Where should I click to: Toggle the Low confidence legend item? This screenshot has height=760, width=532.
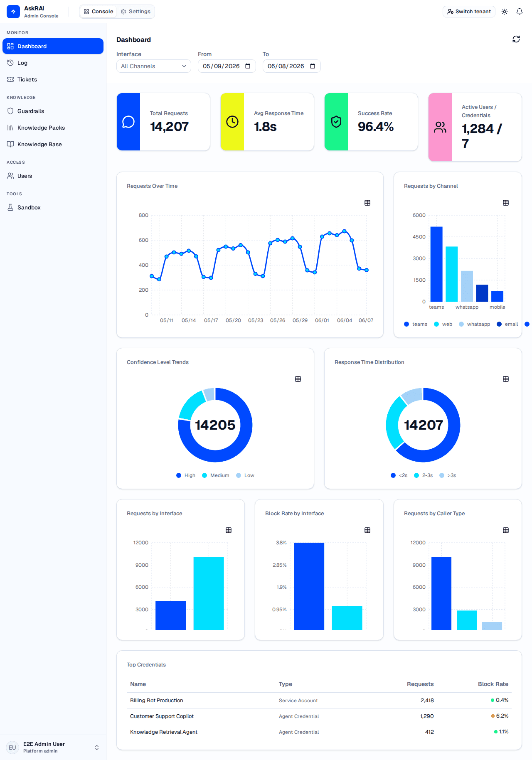245,475
